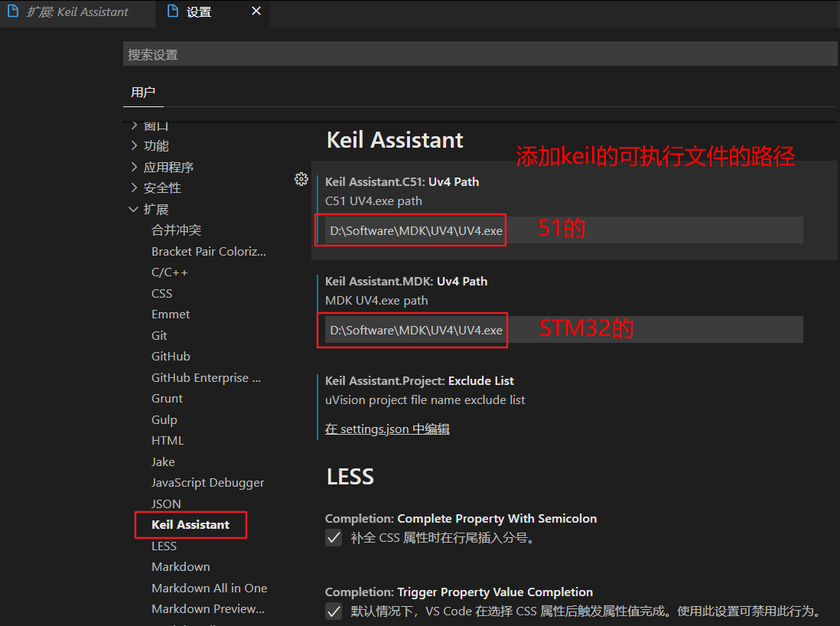Open the gear icon beside C51 Uv4 Path
The image size is (840, 626).
point(301,178)
